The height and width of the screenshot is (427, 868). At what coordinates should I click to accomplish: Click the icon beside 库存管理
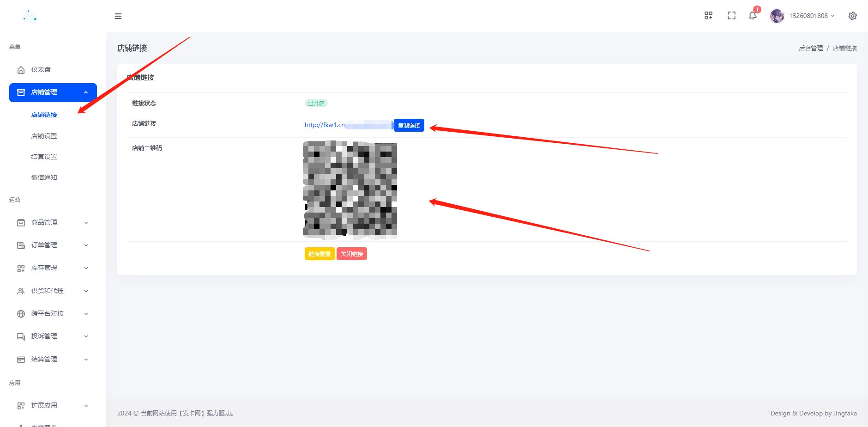point(21,268)
